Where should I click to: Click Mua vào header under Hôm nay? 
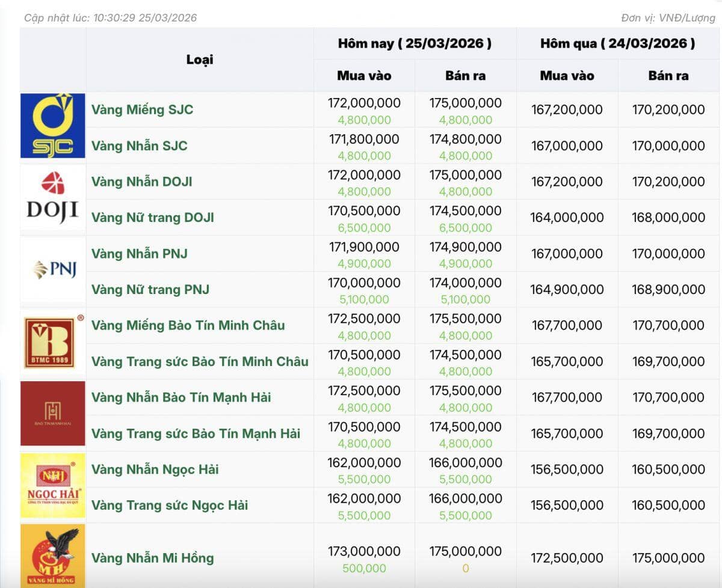(364, 76)
